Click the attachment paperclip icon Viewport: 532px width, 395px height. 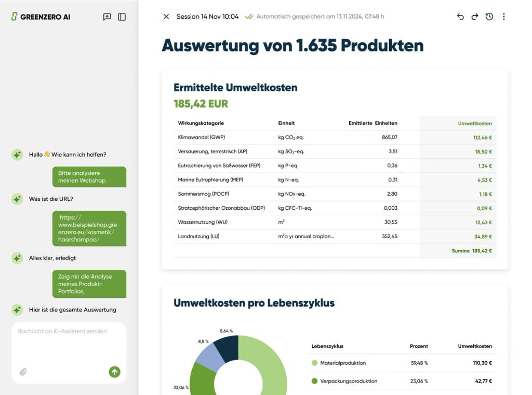tap(23, 372)
